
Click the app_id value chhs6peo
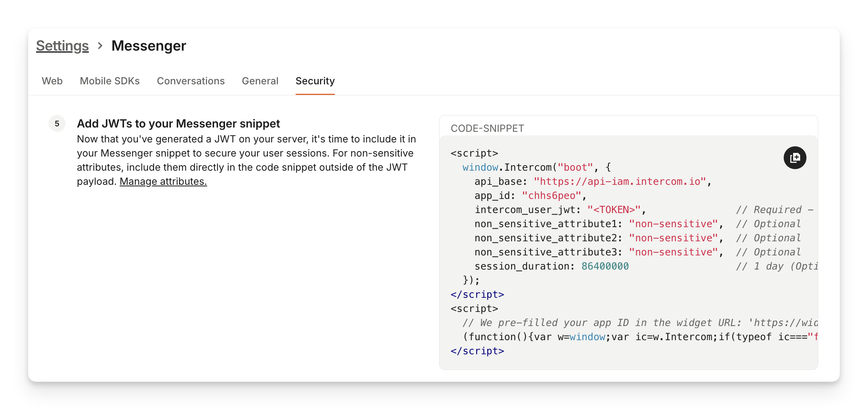pyautogui.click(x=552, y=196)
